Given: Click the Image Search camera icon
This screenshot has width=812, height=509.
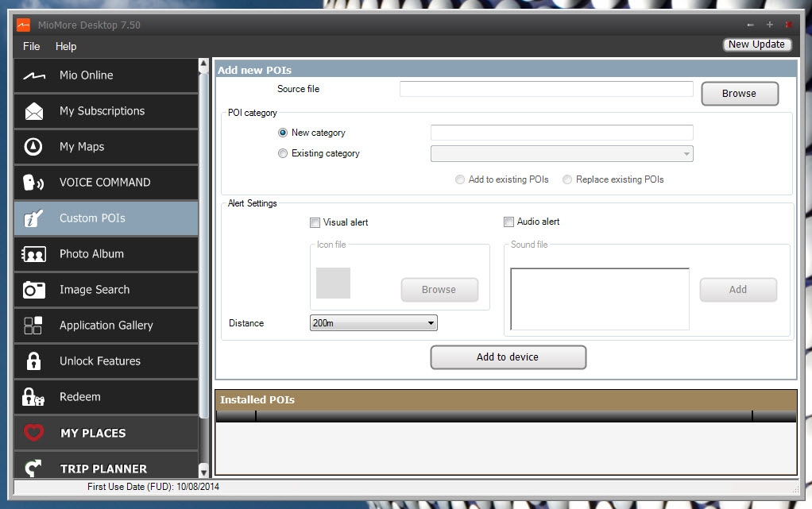Looking at the screenshot, I should point(33,290).
